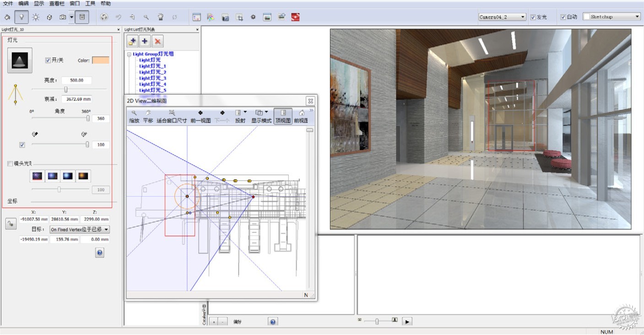644x335 pixels.
Task: Select the paint bucket material tool
Action: click(7, 17)
